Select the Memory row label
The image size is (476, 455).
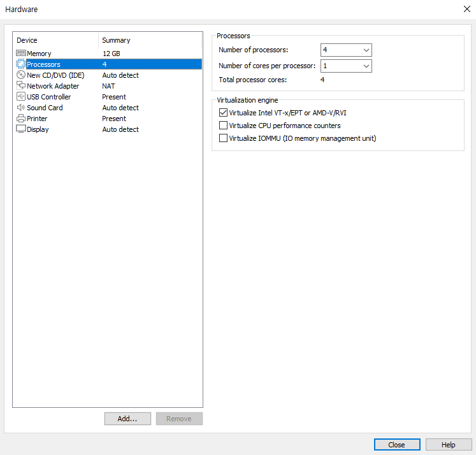tap(39, 54)
